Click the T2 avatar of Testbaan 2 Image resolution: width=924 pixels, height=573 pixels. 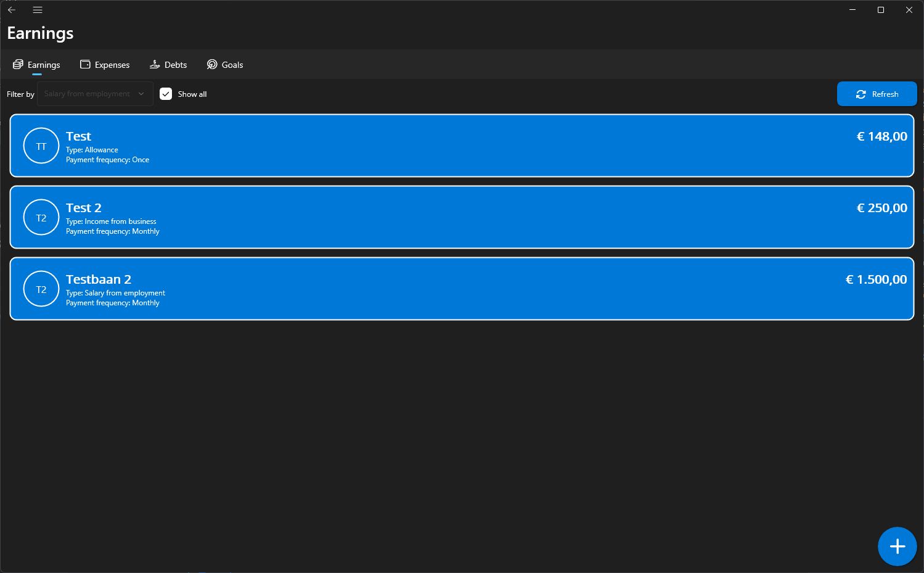pyautogui.click(x=41, y=289)
